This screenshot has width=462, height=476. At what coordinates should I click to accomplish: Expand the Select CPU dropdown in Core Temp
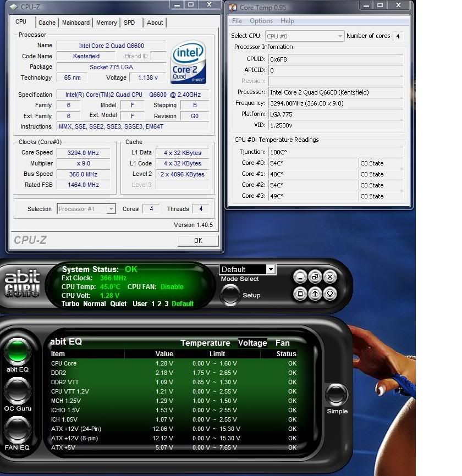(x=305, y=36)
